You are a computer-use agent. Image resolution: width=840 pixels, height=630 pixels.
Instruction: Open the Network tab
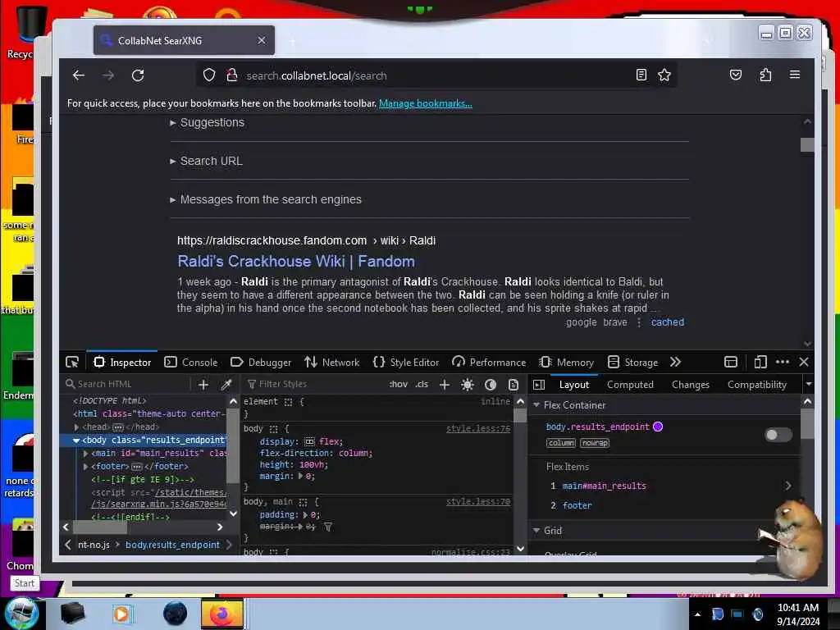(x=332, y=363)
